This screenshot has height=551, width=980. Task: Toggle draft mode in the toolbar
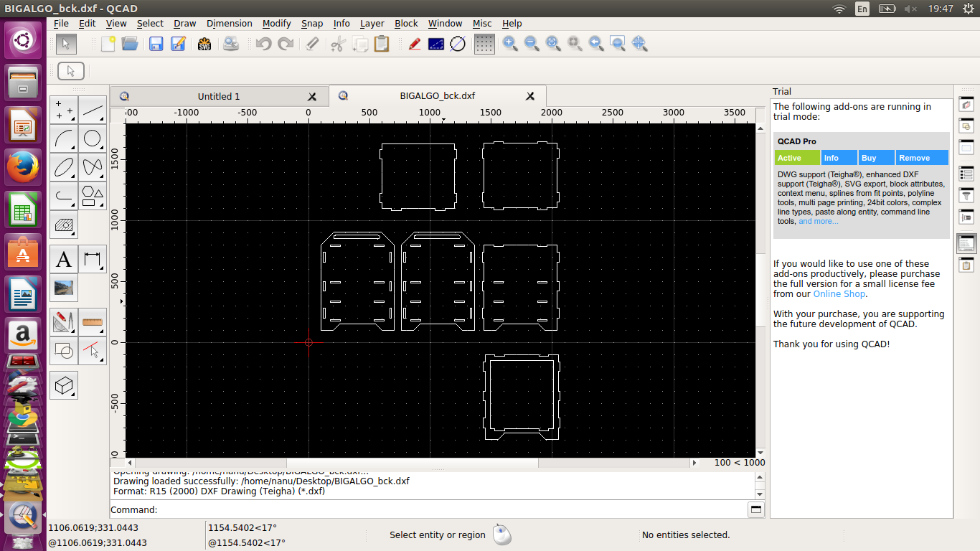(415, 44)
